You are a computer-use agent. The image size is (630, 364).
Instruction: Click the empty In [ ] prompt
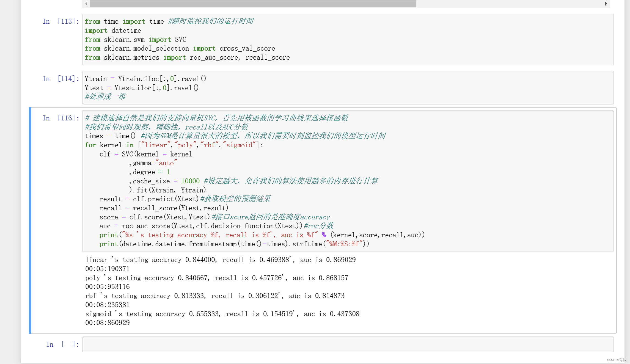63,344
